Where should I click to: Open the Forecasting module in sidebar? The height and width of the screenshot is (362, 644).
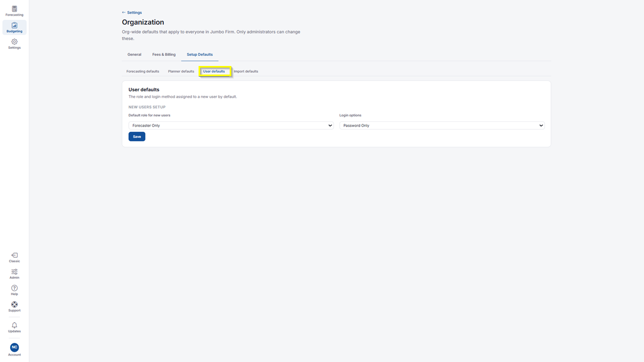(x=14, y=11)
